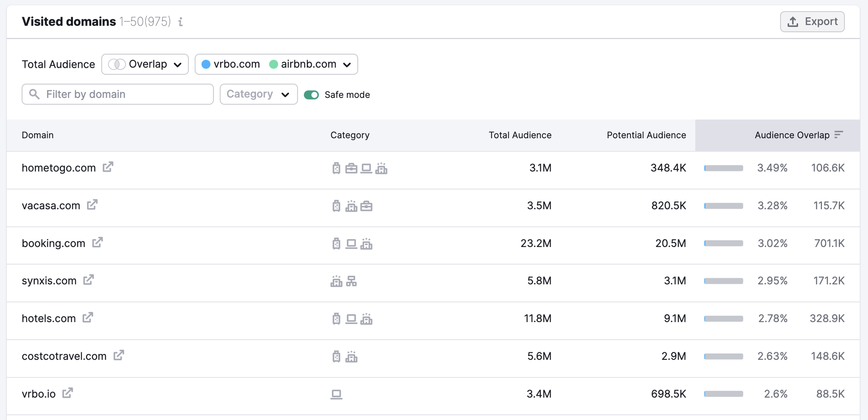Click the Export button
868x420 pixels.
point(812,21)
